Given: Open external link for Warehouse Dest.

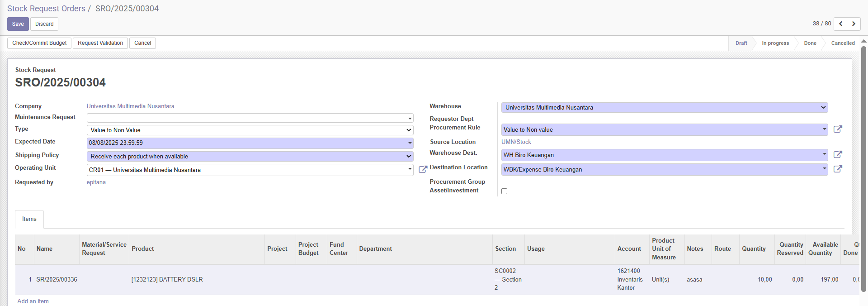Looking at the screenshot, I should 837,155.
